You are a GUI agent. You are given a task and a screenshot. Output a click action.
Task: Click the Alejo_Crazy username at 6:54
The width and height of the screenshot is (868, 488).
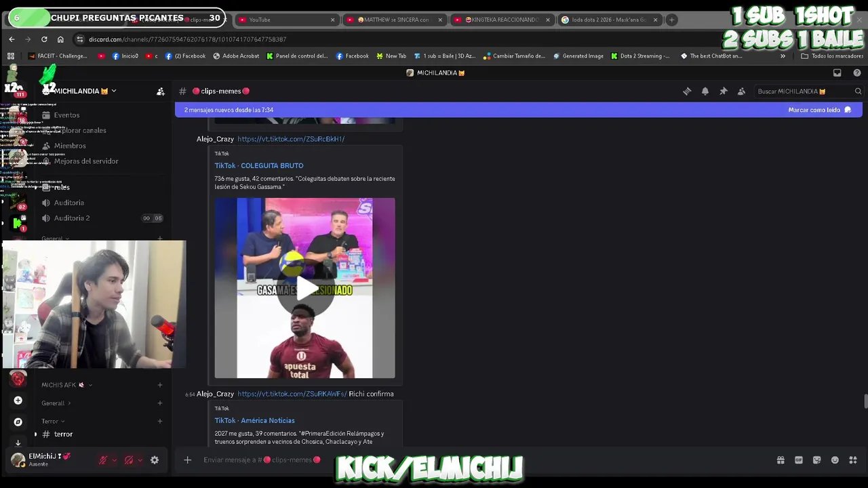point(215,394)
